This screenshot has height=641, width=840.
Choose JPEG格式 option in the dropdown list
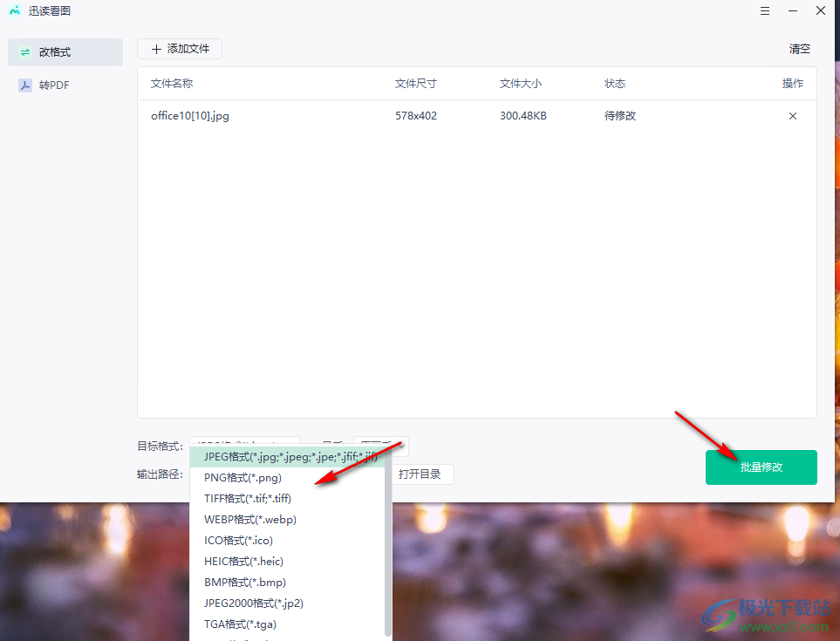[287, 457]
